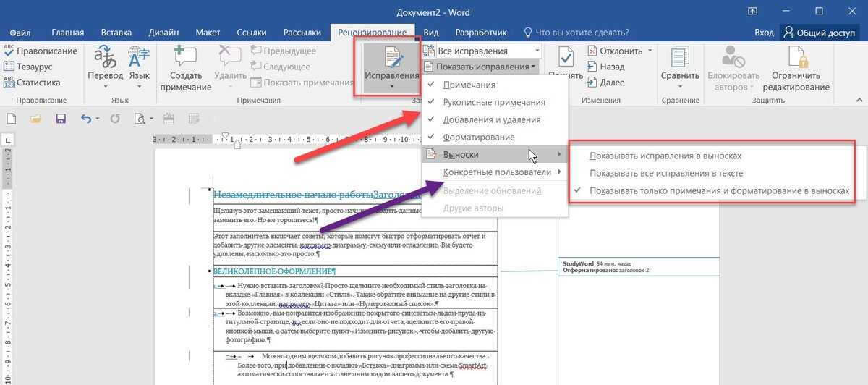Switch to Рассылки tab
This screenshot has height=385, width=868.
point(302,33)
